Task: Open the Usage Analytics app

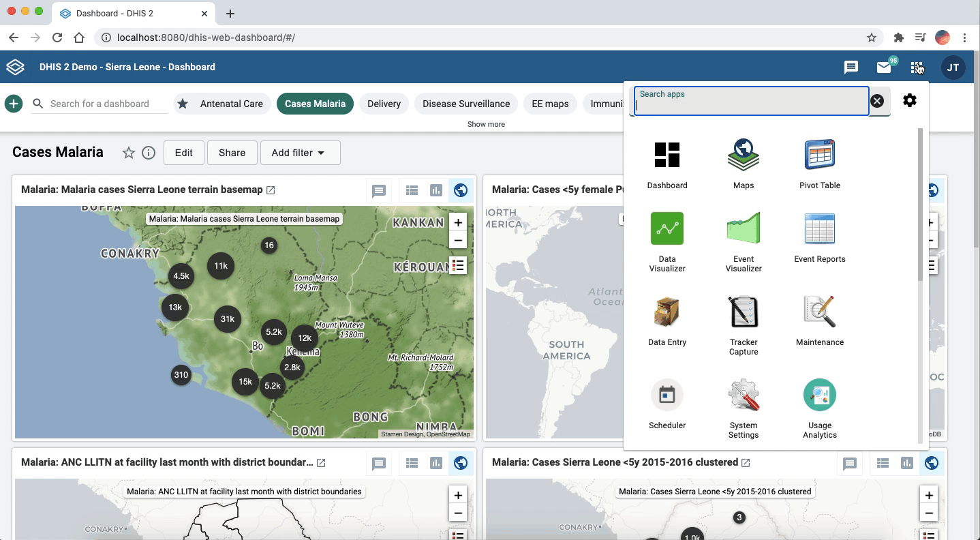Action: pos(819,395)
